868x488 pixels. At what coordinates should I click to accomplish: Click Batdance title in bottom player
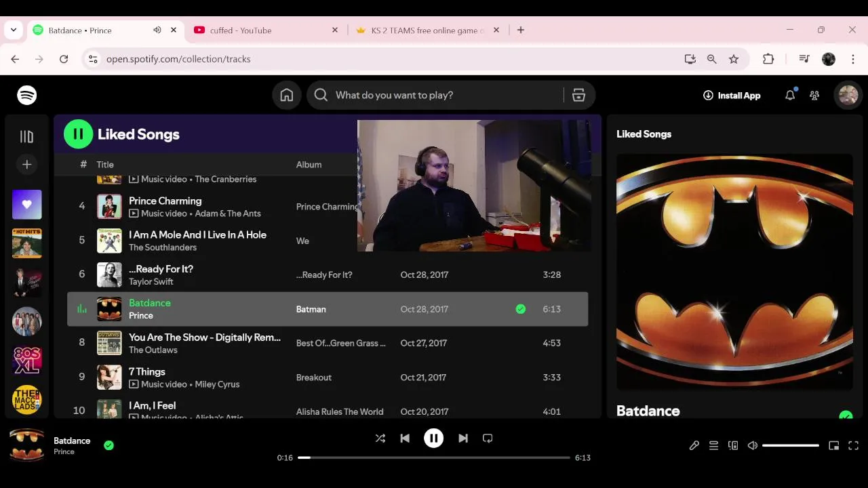click(x=72, y=441)
